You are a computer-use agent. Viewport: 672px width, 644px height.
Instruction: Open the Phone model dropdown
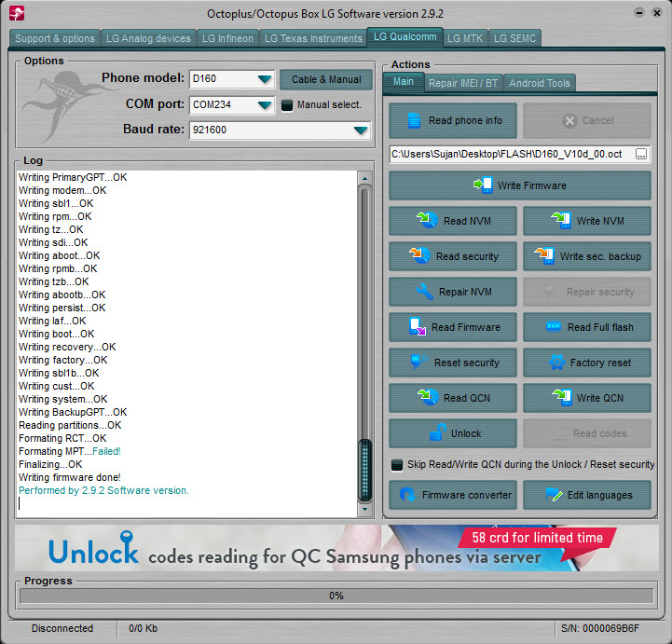(265, 79)
